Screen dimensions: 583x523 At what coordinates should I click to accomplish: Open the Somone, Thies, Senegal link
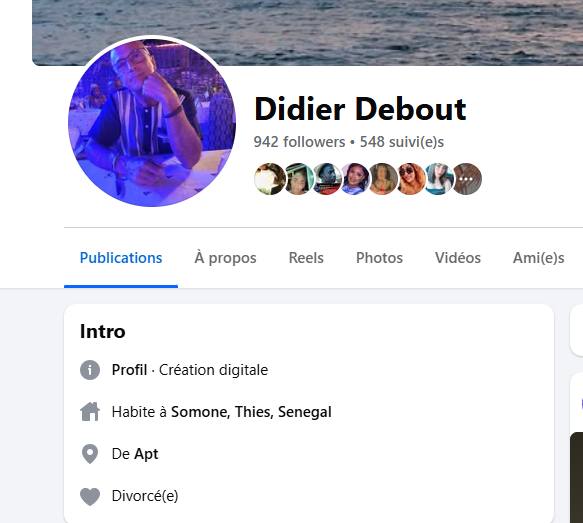click(x=251, y=412)
